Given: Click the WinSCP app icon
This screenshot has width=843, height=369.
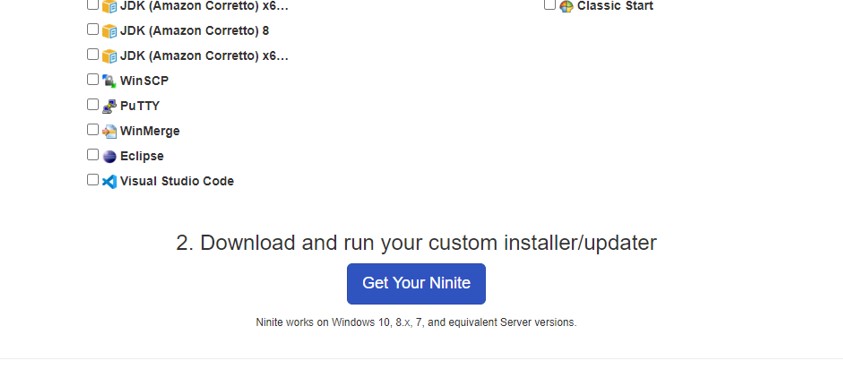Looking at the screenshot, I should 109,81.
